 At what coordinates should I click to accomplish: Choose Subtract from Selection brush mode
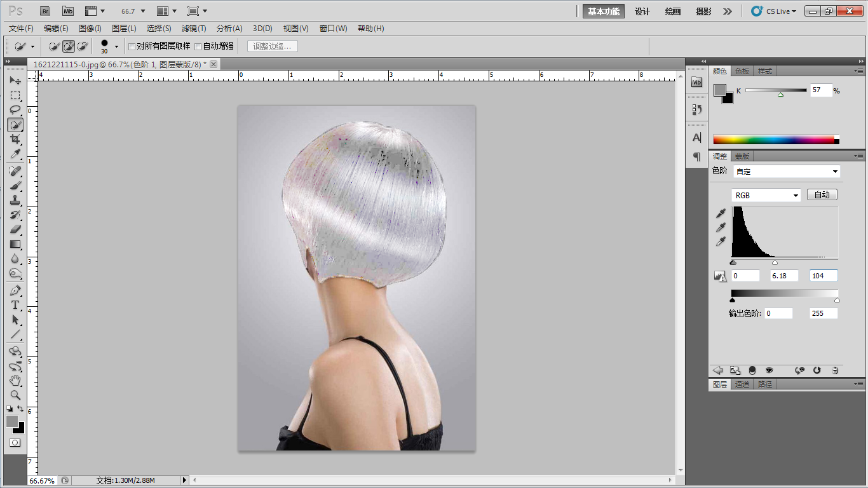83,46
